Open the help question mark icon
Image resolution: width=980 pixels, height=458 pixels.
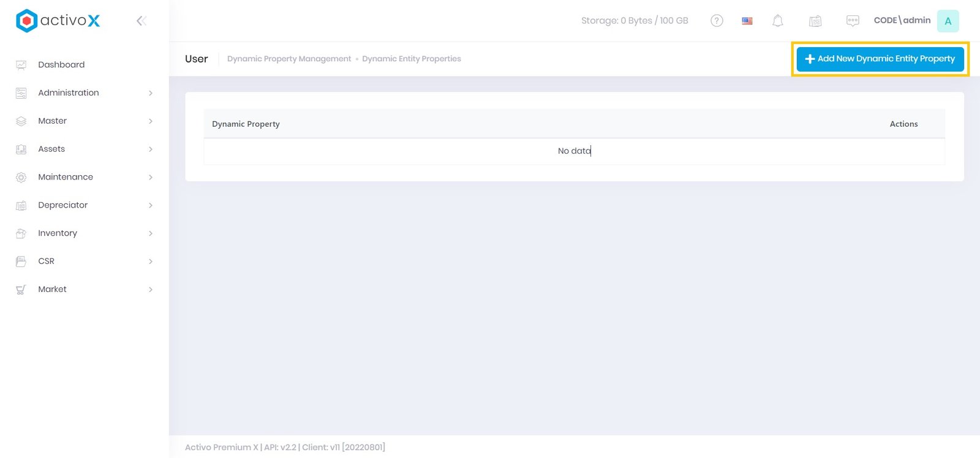click(x=717, y=21)
